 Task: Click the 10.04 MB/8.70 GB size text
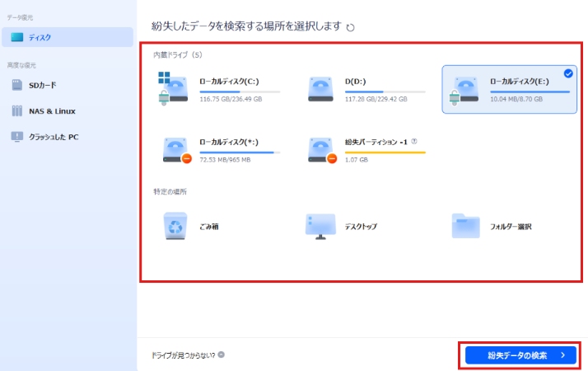coord(516,99)
